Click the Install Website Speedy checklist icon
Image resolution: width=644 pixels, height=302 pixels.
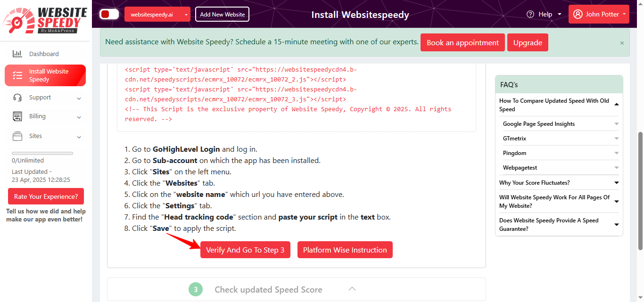17,75
